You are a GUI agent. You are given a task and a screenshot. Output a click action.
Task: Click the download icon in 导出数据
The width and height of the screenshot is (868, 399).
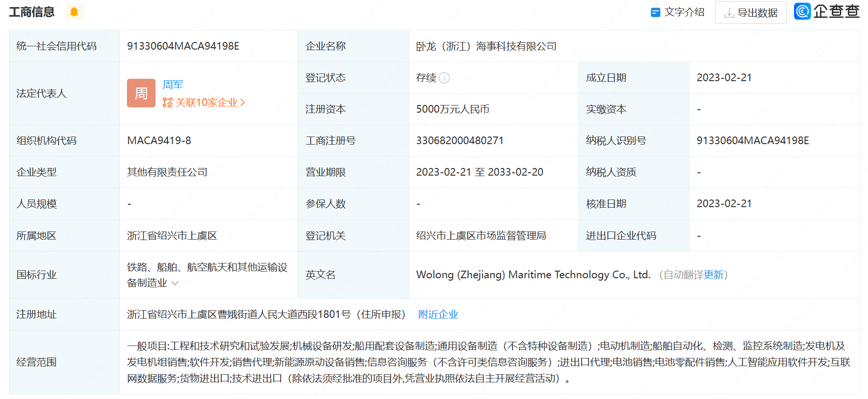click(x=729, y=13)
